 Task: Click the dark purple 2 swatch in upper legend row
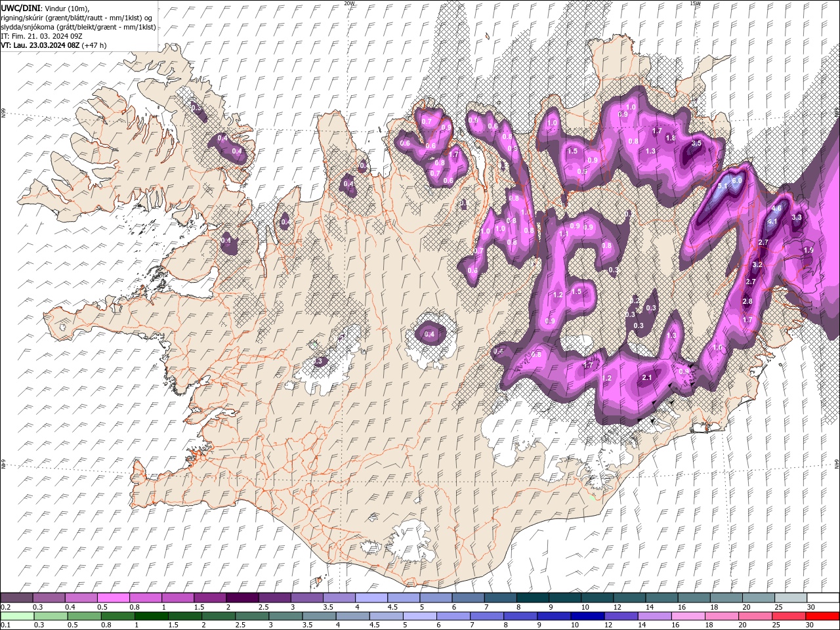point(241,598)
